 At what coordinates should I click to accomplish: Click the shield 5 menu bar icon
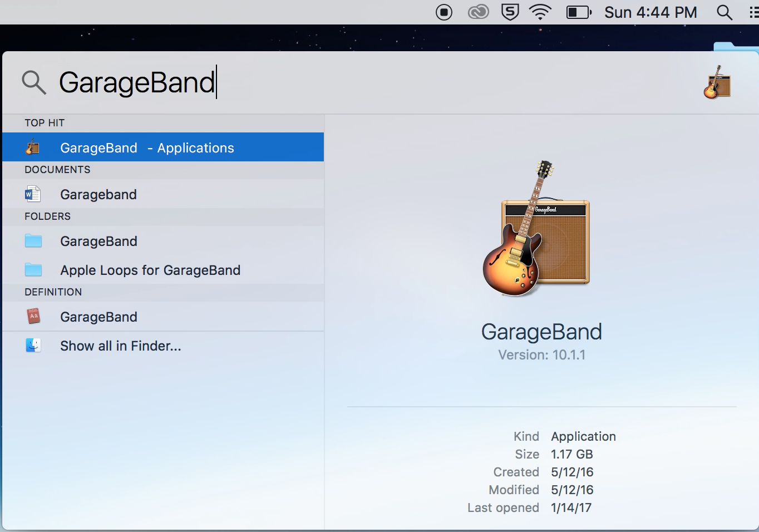[x=510, y=12]
